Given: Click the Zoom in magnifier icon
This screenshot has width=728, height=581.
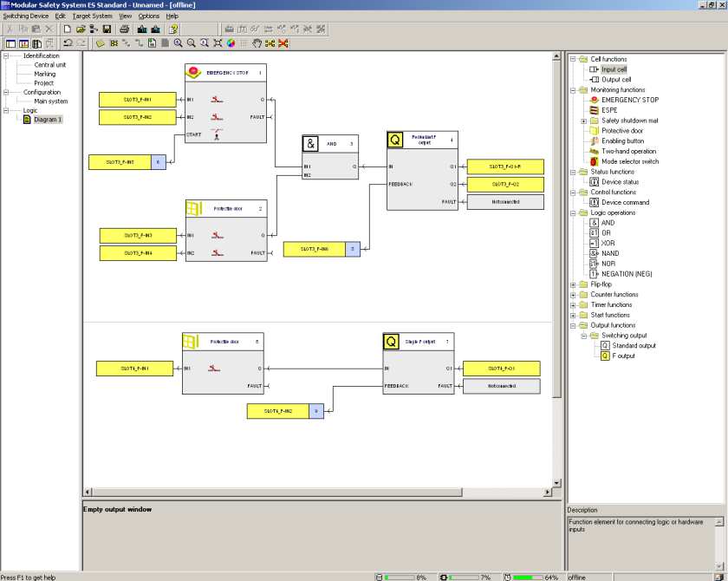Looking at the screenshot, I should [x=178, y=43].
